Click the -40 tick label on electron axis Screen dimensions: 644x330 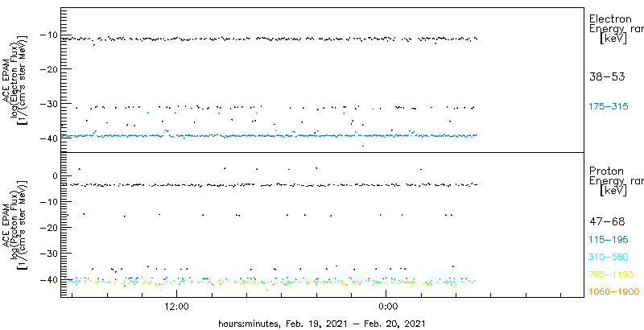(x=50, y=138)
